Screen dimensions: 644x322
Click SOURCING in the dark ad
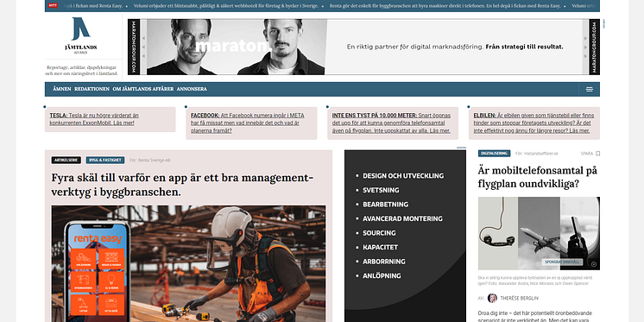[x=379, y=233]
